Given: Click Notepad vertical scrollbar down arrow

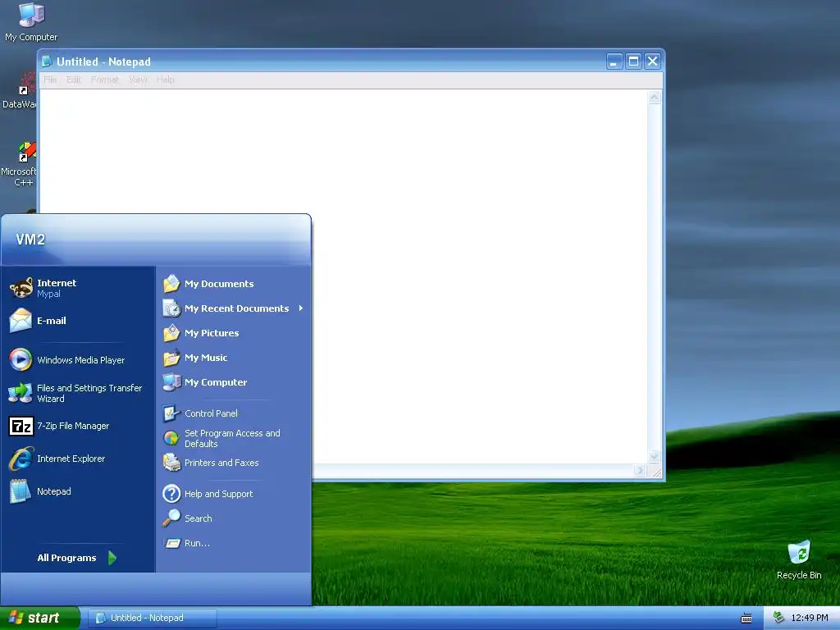Looking at the screenshot, I should tap(654, 457).
